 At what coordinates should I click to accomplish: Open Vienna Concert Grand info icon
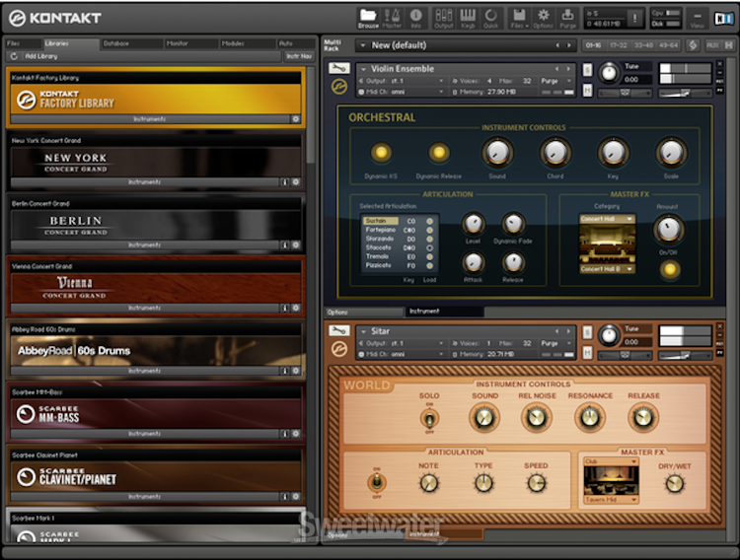click(x=284, y=308)
